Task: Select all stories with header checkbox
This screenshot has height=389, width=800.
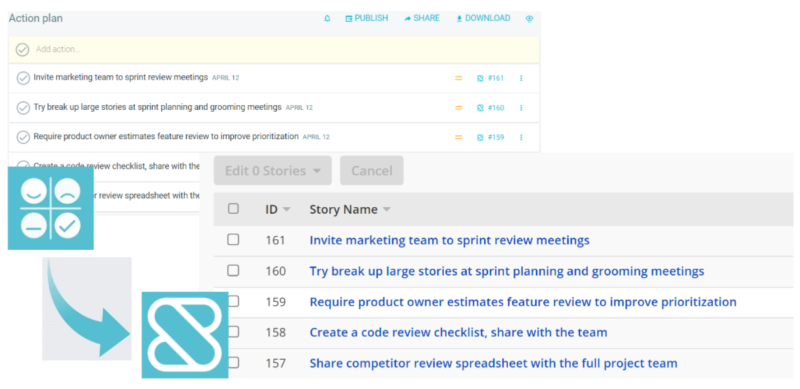Action: (x=233, y=209)
